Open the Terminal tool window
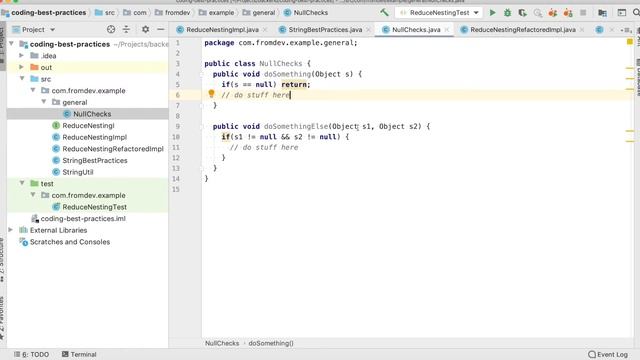640x360 pixels. pyautogui.click(x=79, y=354)
